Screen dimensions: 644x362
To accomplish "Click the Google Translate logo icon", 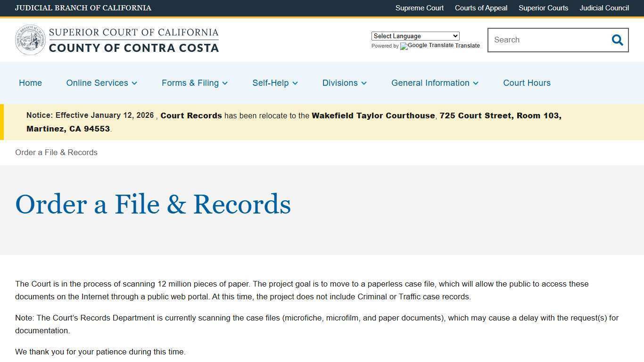I will (x=403, y=46).
